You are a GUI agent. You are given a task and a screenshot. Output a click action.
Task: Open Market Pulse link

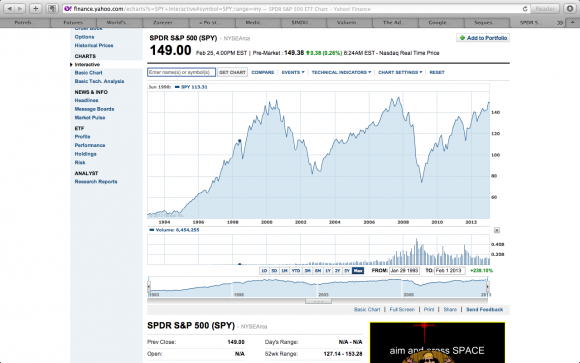(90, 118)
